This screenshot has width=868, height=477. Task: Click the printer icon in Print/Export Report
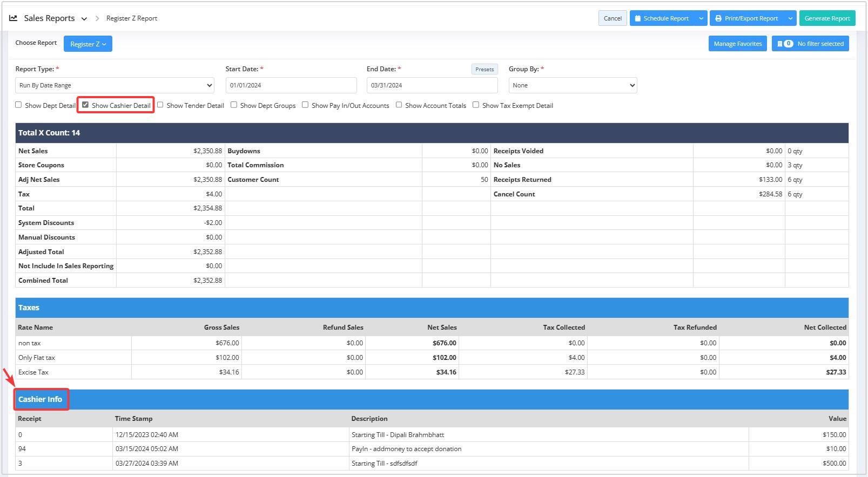[718, 18]
